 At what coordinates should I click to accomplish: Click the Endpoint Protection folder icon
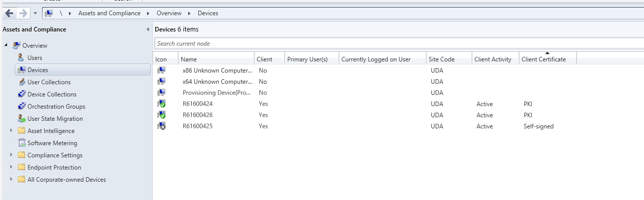(x=21, y=168)
